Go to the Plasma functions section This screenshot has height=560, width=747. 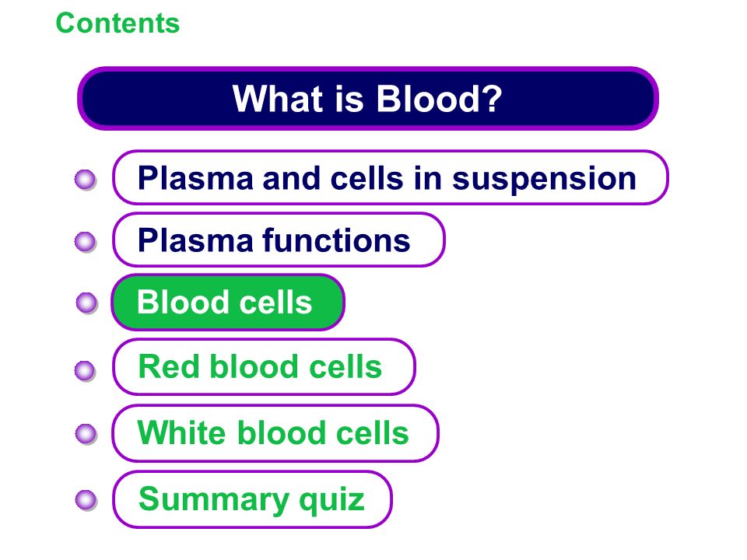[x=279, y=240]
